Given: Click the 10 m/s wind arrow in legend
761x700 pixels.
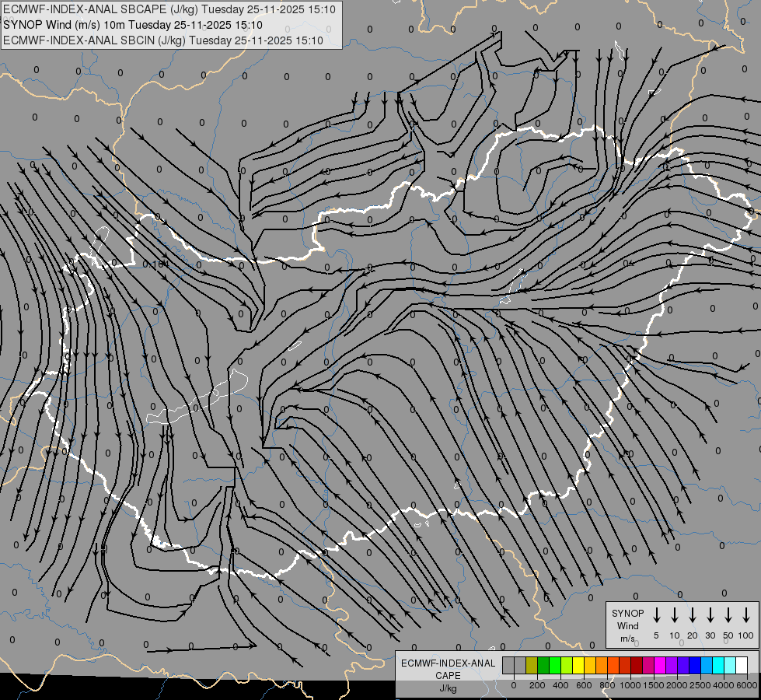Looking at the screenshot, I should [x=674, y=614].
